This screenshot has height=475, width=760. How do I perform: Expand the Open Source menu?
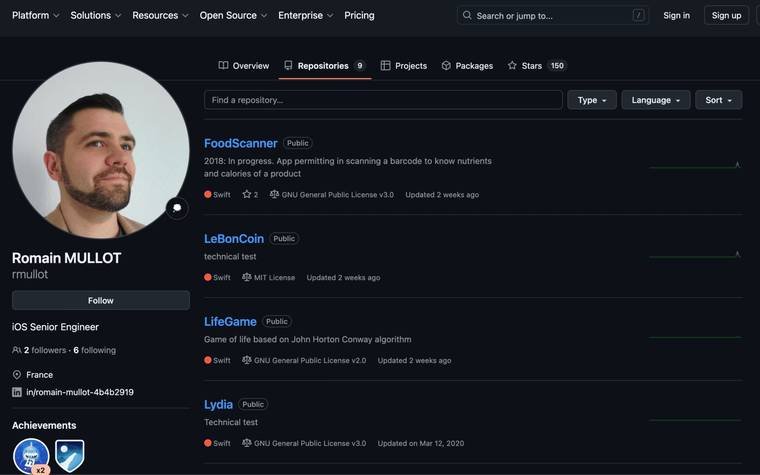click(233, 16)
